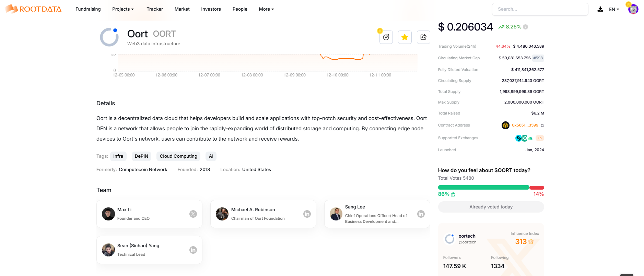Open Michael A. Robinson's name link
644x276 pixels.
tap(253, 210)
